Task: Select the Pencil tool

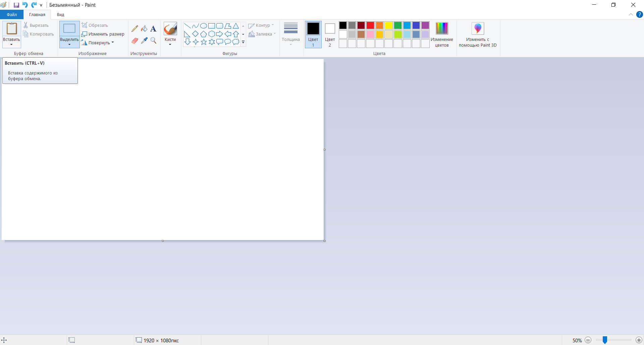Action: click(135, 28)
